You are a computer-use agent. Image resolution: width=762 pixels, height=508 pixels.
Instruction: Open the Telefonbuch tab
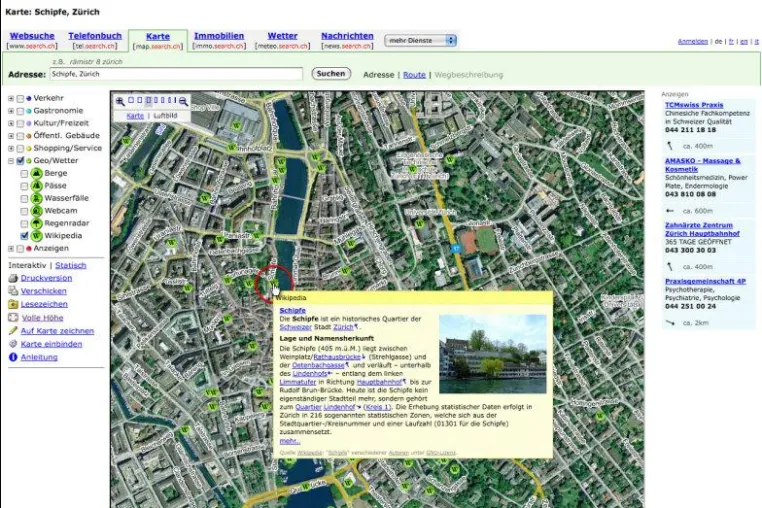(x=95, y=36)
